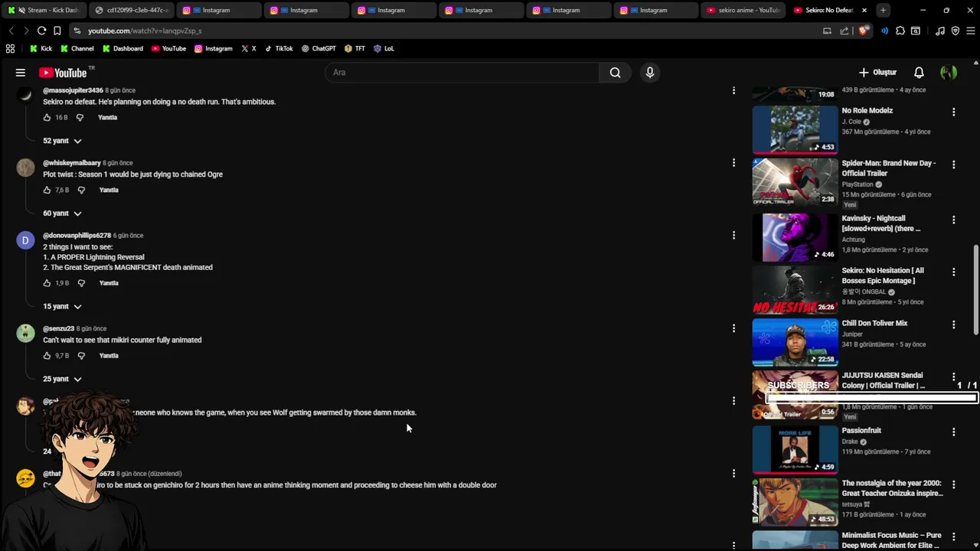This screenshot has height=551, width=980.
Task: Open options menu for No Role Modelz video
Action: (953, 112)
